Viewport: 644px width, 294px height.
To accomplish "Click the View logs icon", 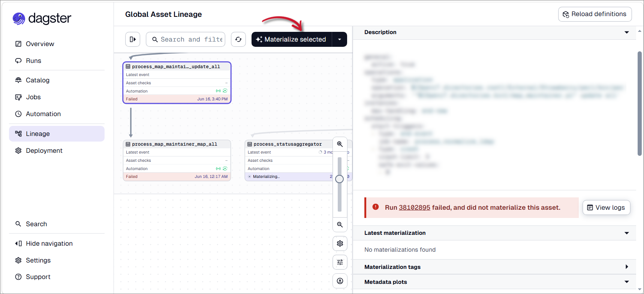I will coord(590,207).
